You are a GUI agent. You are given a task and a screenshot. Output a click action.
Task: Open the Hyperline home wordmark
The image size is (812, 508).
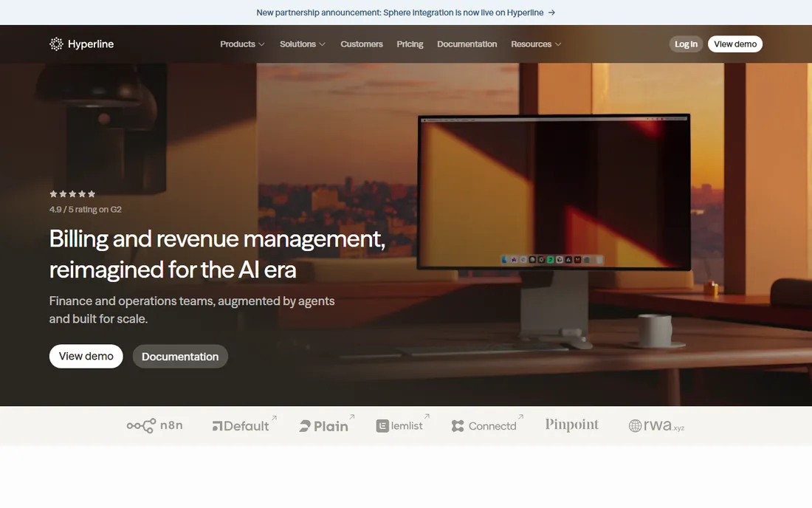coord(91,44)
